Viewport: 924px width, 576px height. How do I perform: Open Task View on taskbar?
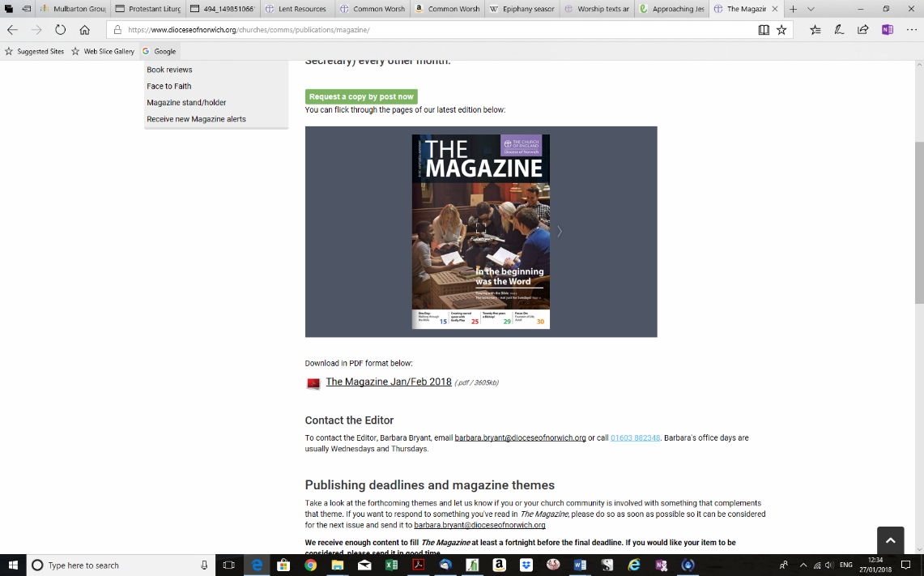tap(228, 565)
